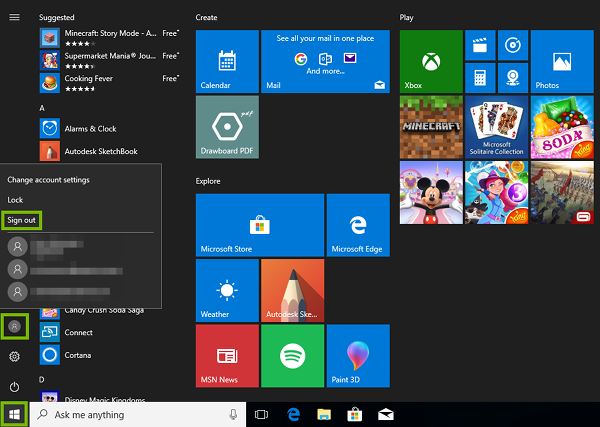
Task: Click the Create group heading
Action: (206, 18)
